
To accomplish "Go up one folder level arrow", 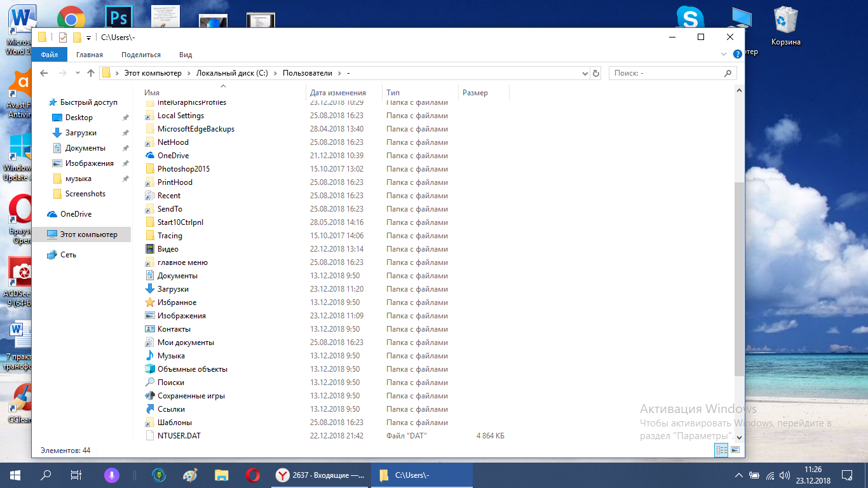I will coord(91,73).
